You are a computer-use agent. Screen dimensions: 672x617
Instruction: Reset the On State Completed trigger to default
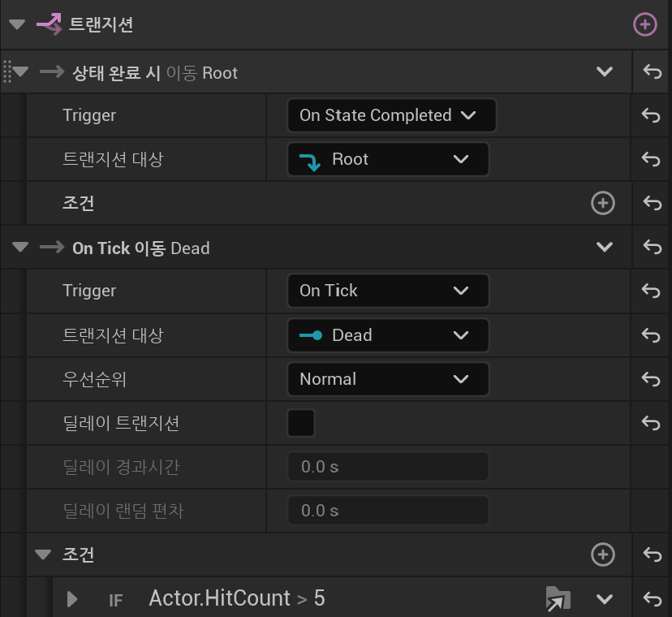(x=651, y=115)
